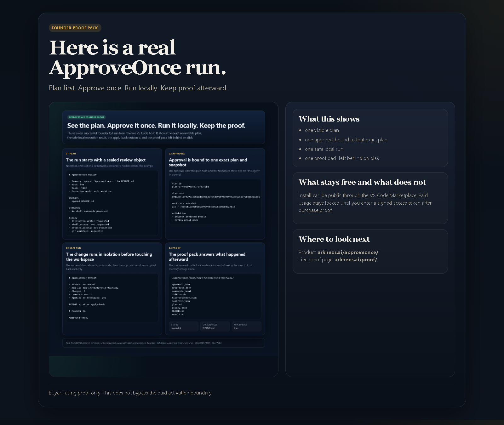The image size is (504, 425).
Task: Click the APPLIED BACK true chip
Action: point(247,326)
